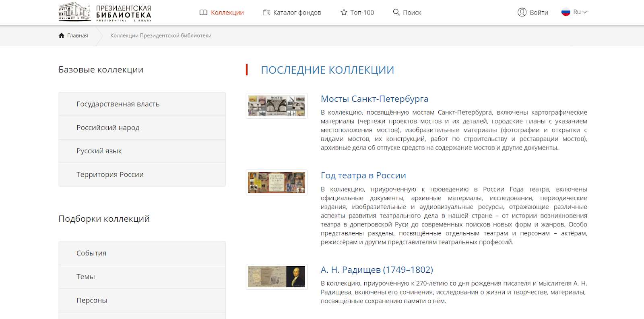Open the Мосты Санкт-Петербурга collection title
The image size is (644, 319).
[x=374, y=99]
